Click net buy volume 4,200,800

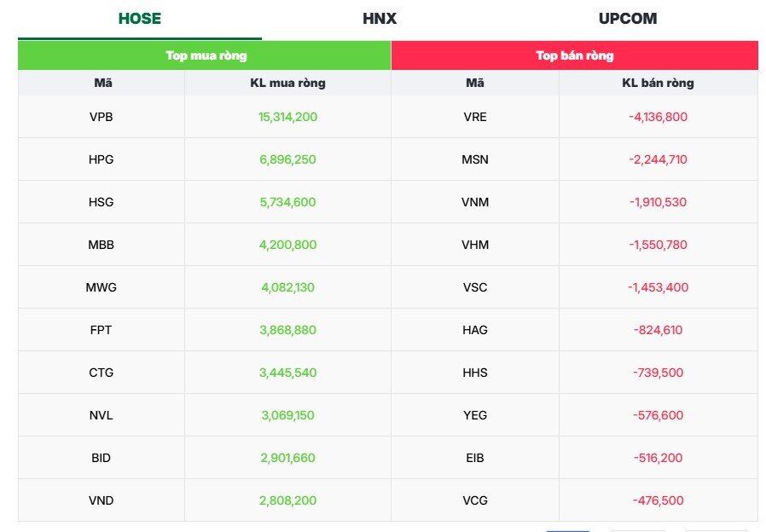(x=287, y=245)
